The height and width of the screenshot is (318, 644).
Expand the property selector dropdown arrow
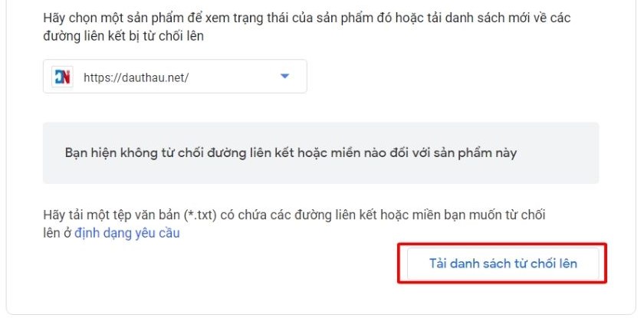pos(285,76)
